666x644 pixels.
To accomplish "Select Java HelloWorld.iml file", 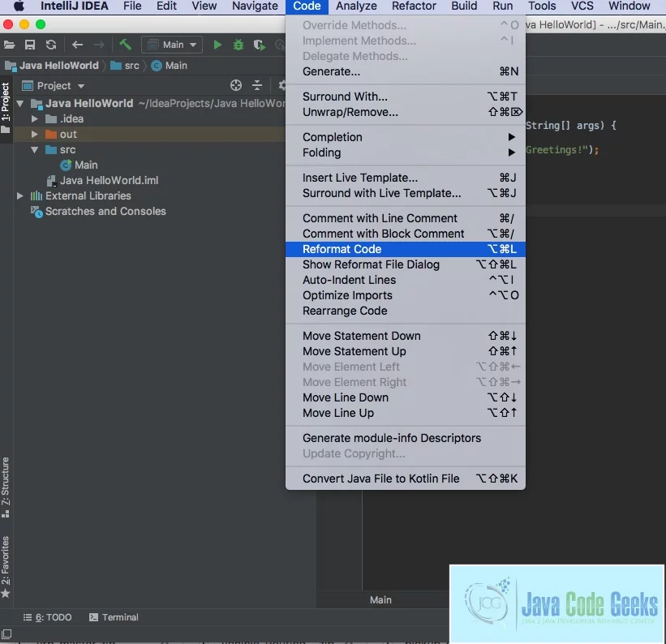I will point(102,181).
